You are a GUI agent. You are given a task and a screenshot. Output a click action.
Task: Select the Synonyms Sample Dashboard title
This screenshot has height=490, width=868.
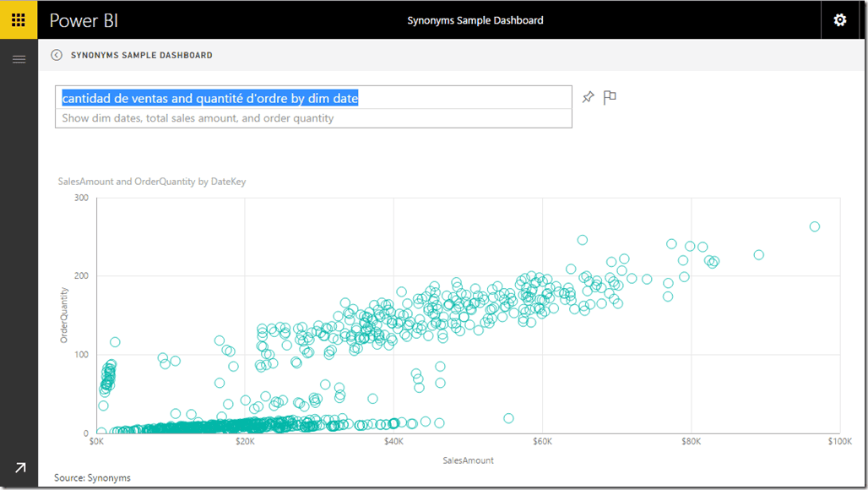[x=475, y=19]
